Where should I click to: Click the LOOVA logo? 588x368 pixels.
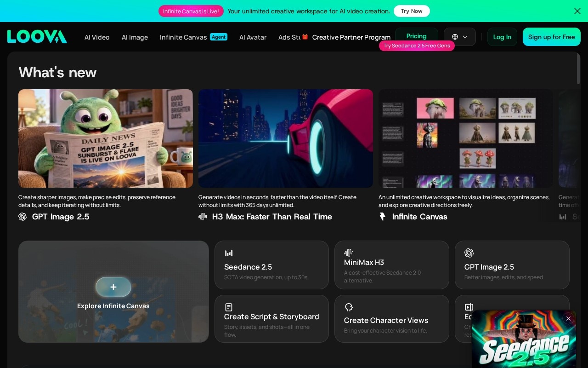coord(37,37)
